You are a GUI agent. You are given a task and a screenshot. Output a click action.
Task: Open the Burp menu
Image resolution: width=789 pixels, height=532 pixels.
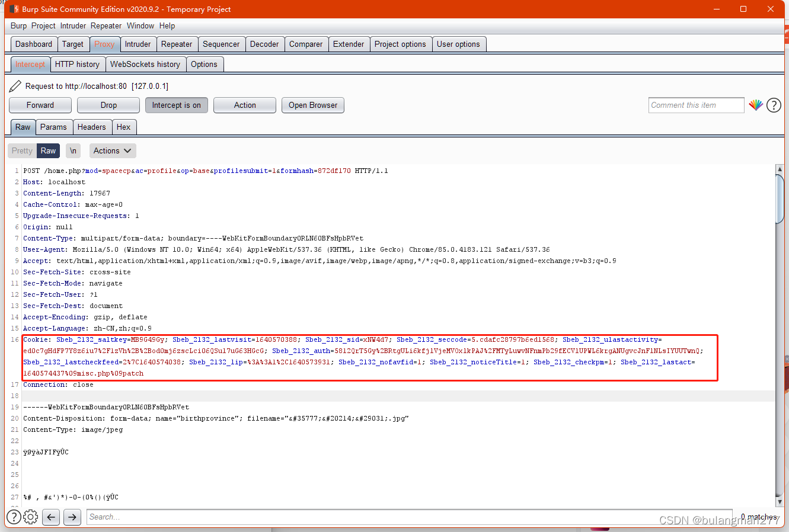point(18,25)
